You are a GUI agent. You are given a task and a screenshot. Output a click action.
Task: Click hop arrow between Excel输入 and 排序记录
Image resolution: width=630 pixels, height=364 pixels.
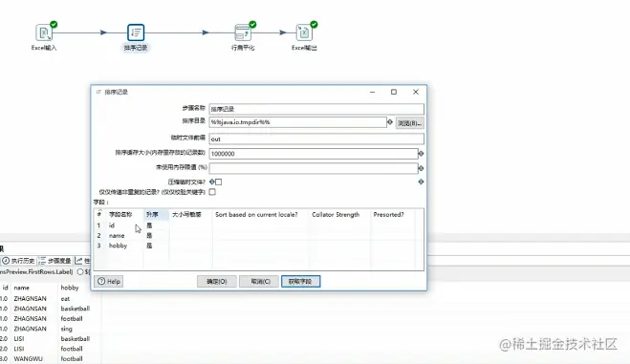point(103,32)
